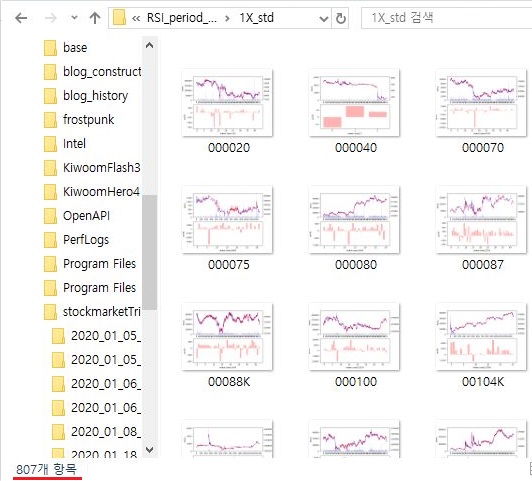Expand the chevron after RSI_period_...

(227, 18)
